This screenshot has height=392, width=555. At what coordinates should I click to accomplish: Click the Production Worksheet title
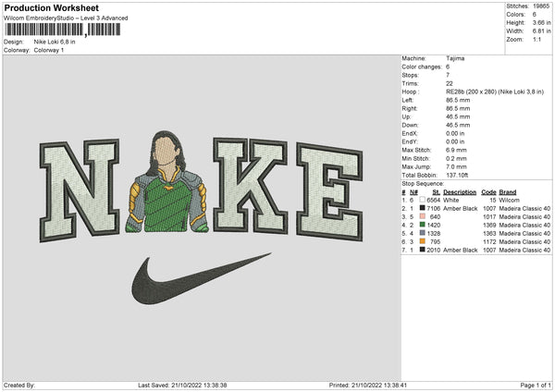[x=46, y=8]
